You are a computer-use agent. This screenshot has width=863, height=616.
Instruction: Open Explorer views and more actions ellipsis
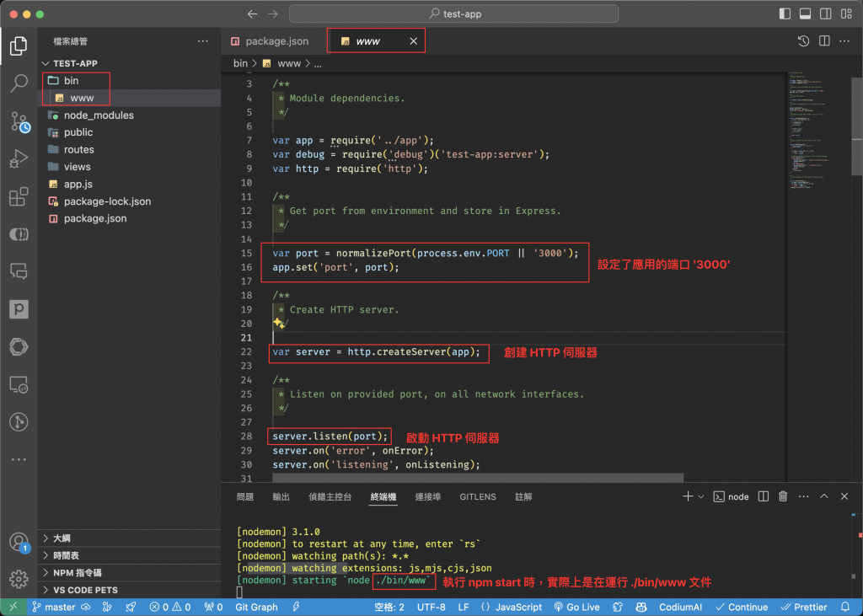pyautogui.click(x=203, y=40)
